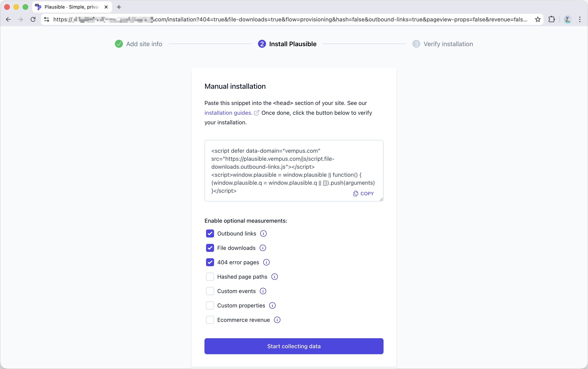Enable Hashed page paths tracking
This screenshot has width=588, height=369.
(210, 276)
